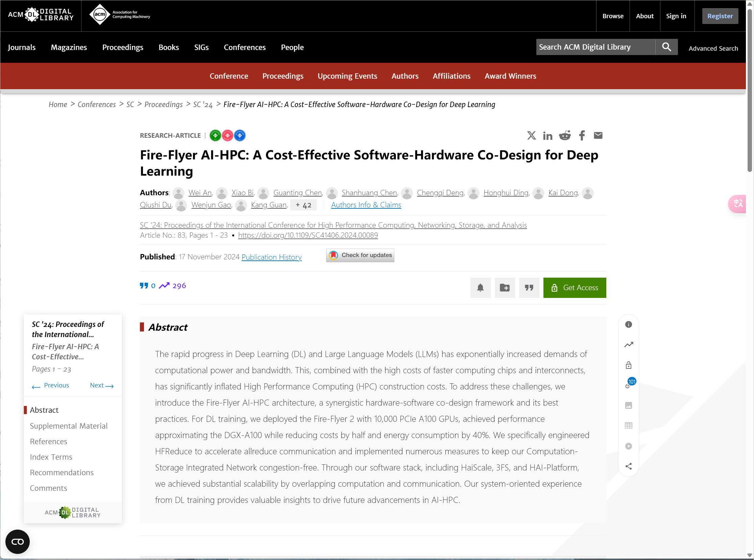Image resolution: width=754 pixels, height=560 pixels.
Task: Click the Association for Computing Machinery logo
Action: point(119,15)
